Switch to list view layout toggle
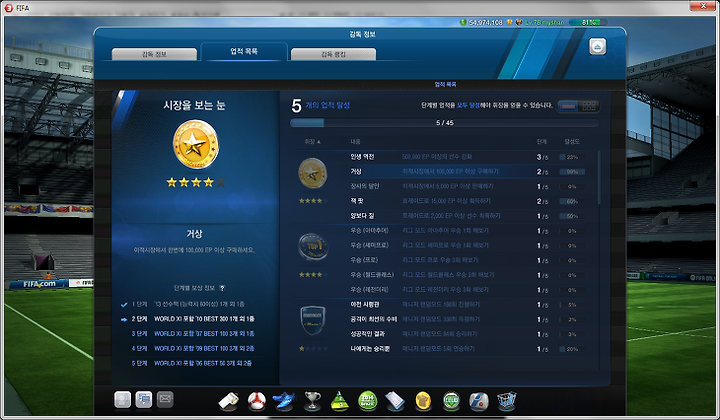Screen dimensions: 720x420 568,106
